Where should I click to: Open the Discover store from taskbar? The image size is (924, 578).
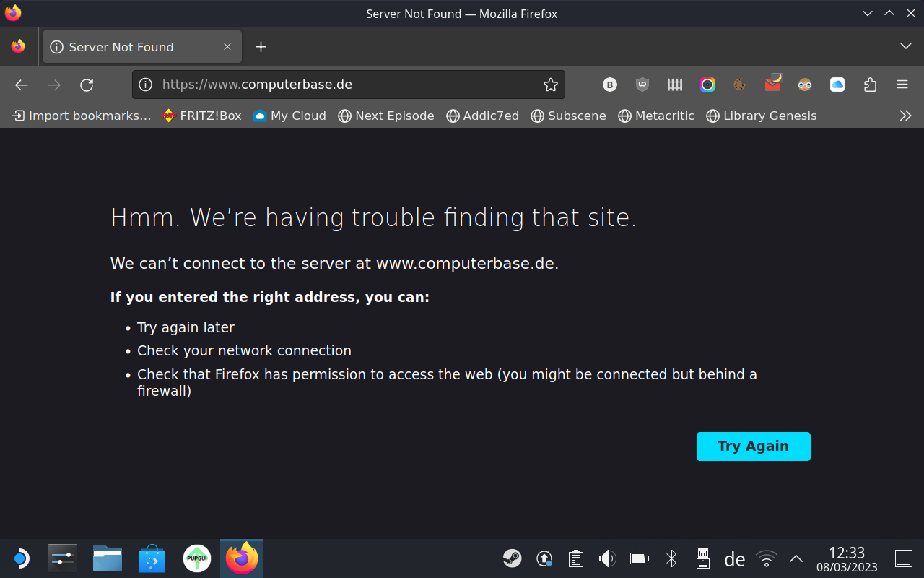152,558
